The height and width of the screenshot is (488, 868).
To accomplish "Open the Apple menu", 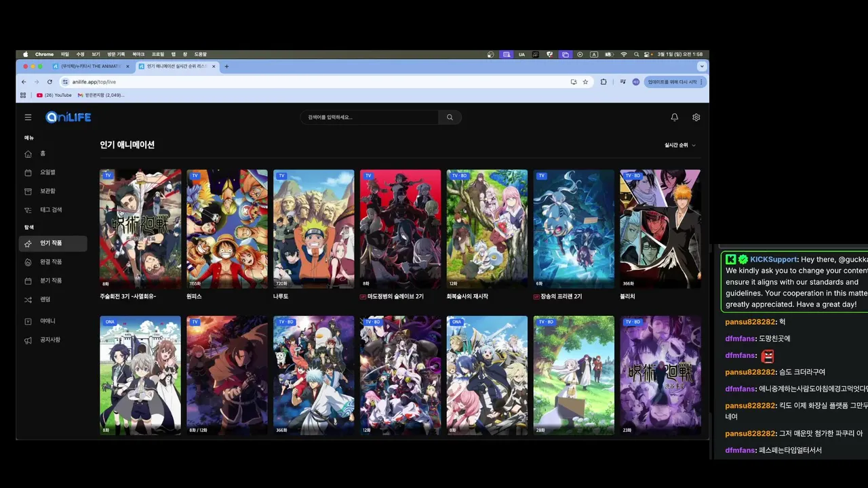I will pyautogui.click(x=26, y=54).
